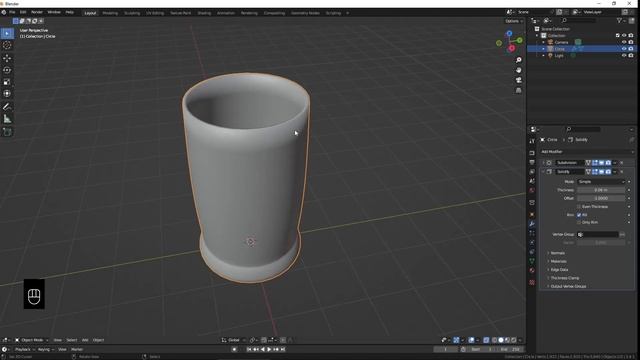Toggle visibility eye for Camera object

624,42
